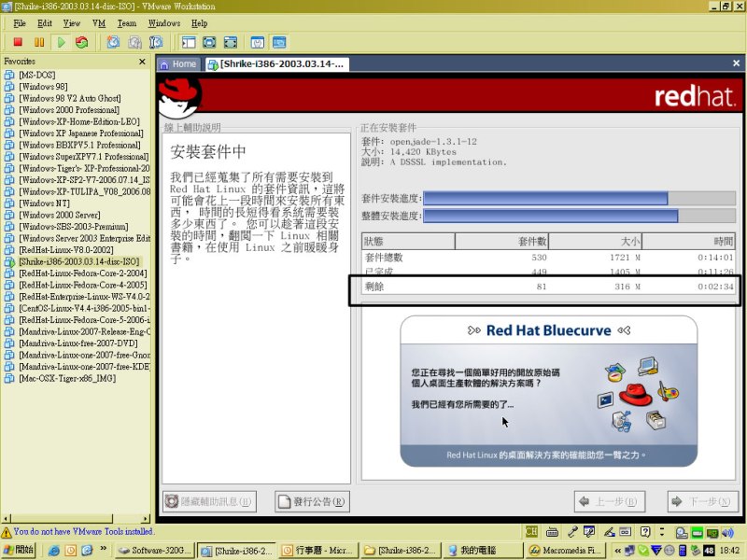This screenshot has height=560, width=747.
Task: Take a snapshot using the toolbar icon
Action: (x=113, y=42)
